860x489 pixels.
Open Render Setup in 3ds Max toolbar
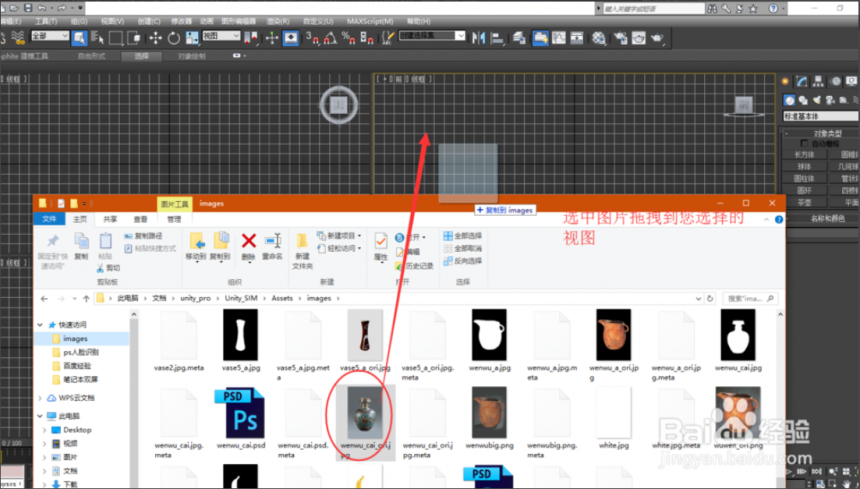(x=620, y=38)
